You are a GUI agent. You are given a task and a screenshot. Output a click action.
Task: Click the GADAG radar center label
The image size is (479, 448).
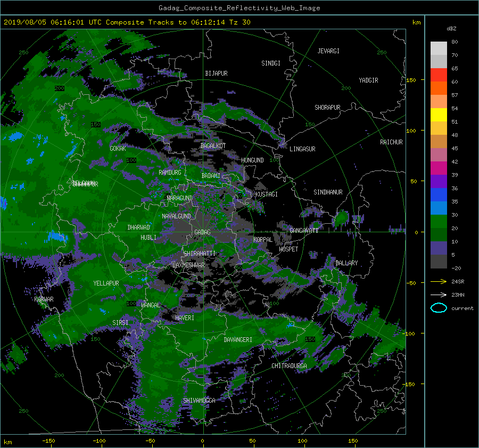click(202, 232)
